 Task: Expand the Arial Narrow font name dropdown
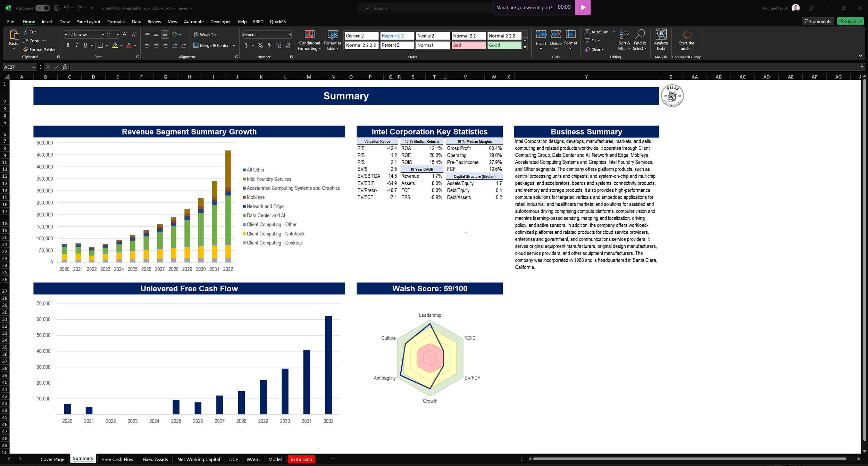click(103, 35)
